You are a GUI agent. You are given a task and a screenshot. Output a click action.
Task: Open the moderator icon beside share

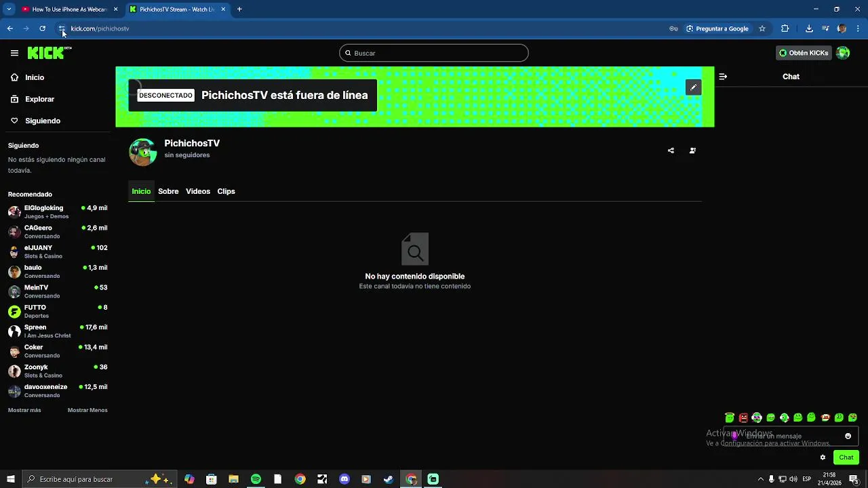pyautogui.click(x=692, y=150)
